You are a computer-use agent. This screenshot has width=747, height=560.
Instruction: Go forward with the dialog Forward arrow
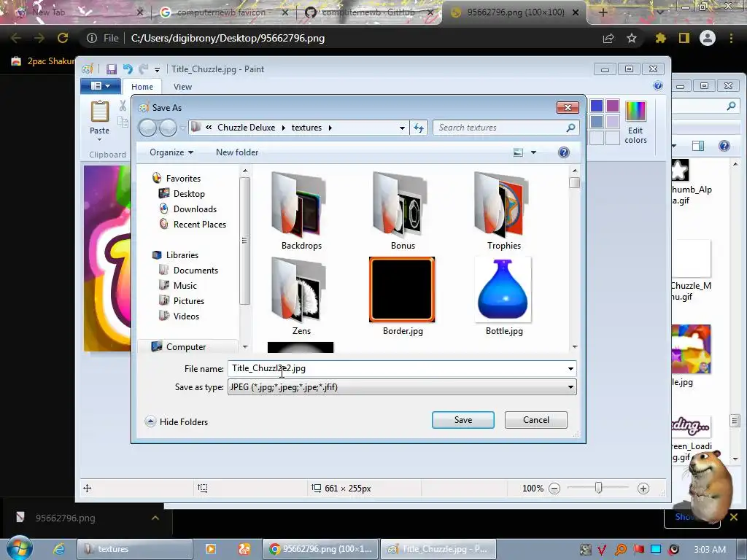(168, 128)
